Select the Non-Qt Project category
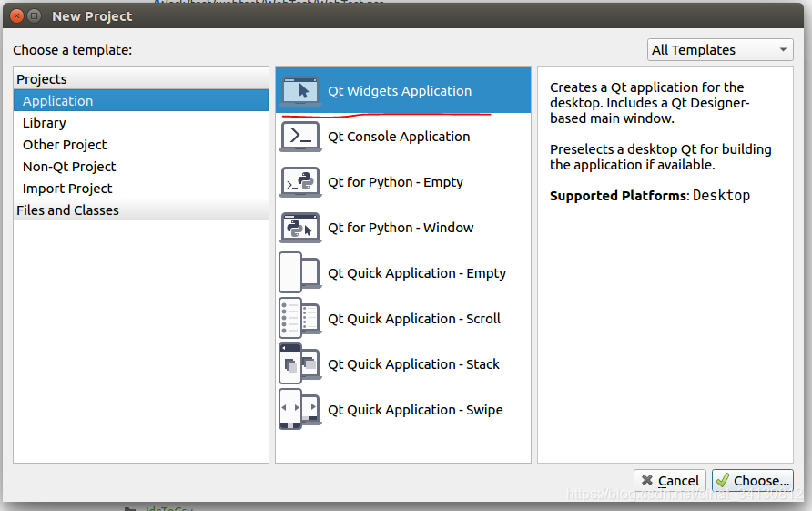The image size is (812, 511). [x=141, y=167]
